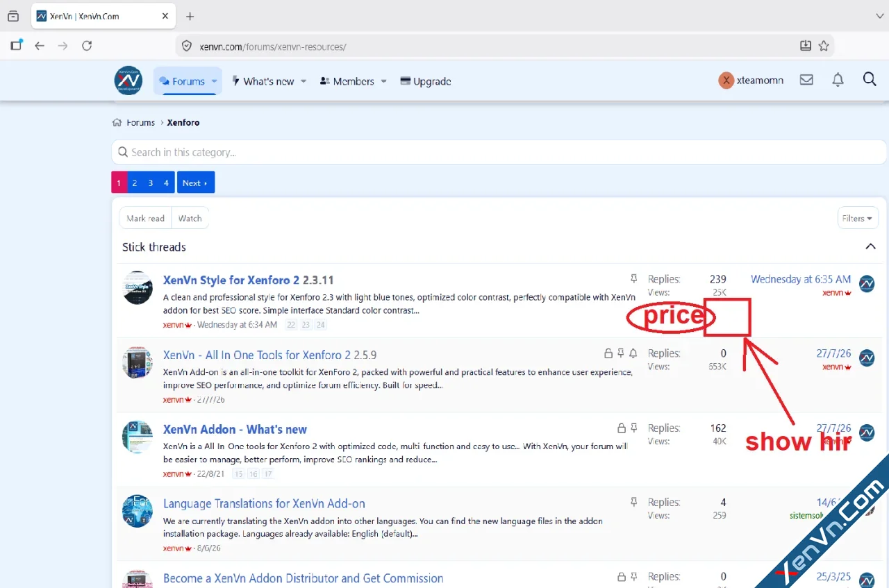Click the pin icon on All In One Tools thread
This screenshot has width=889, height=588.
pyautogui.click(x=621, y=353)
